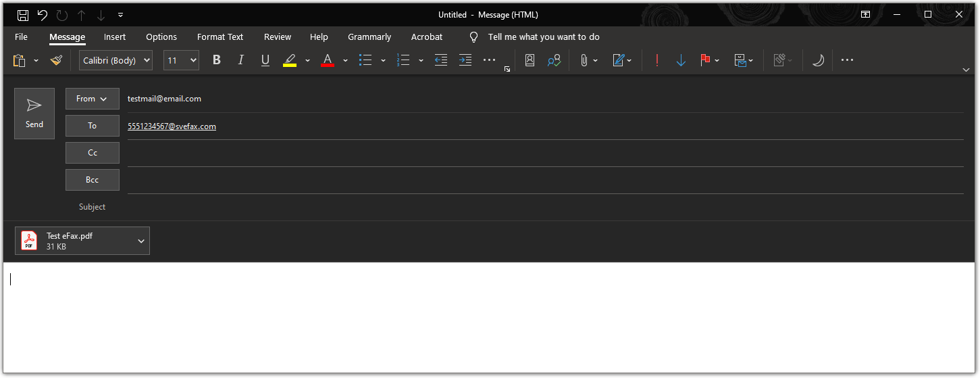Toggle italic formatting

[241, 60]
